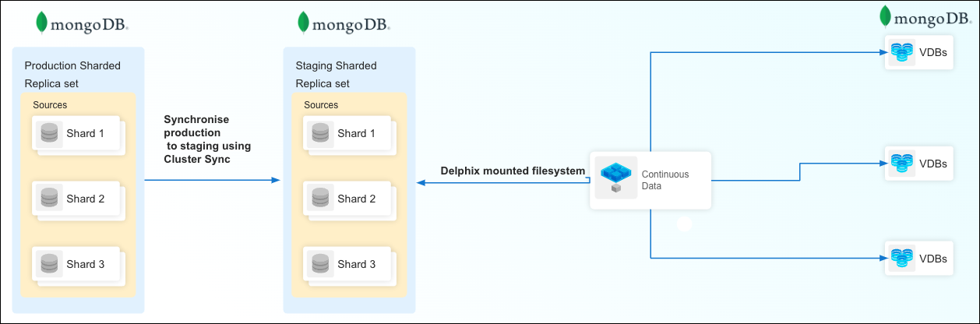Select the bottom VDBs database icon
The image size is (980, 324).
click(901, 258)
